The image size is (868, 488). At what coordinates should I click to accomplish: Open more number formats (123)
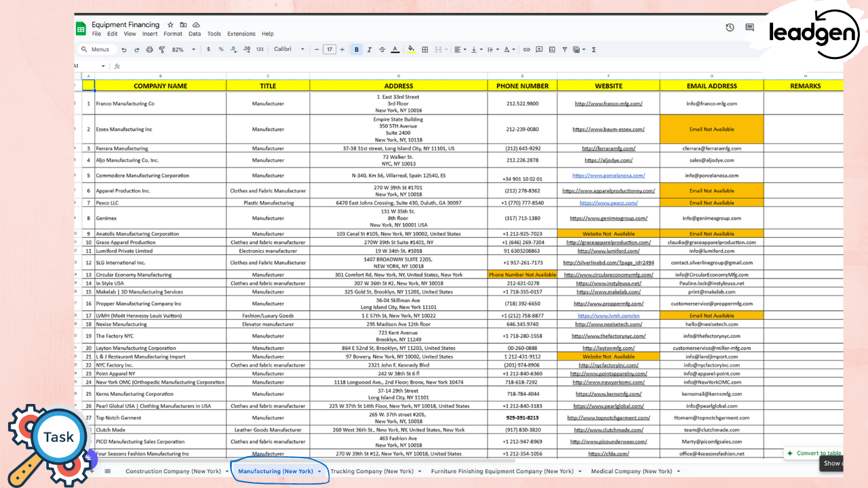coord(260,49)
